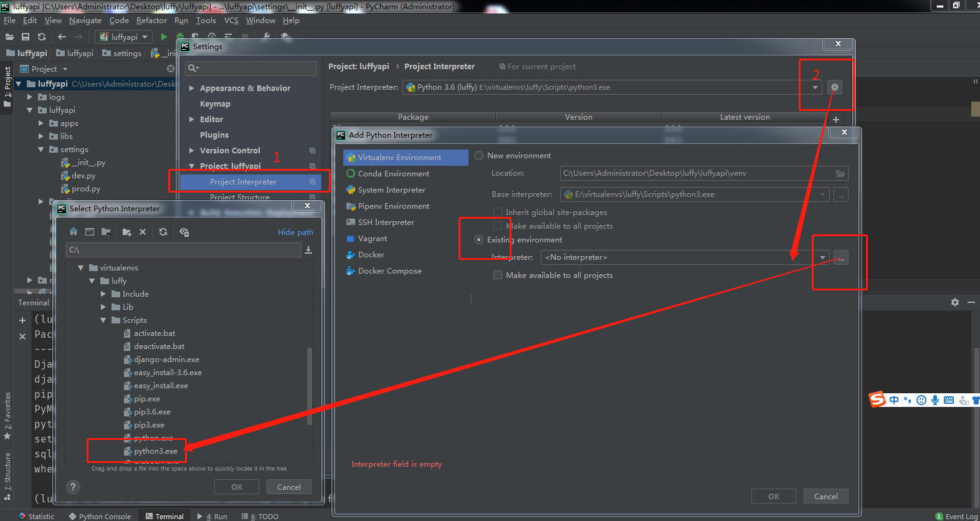Image resolution: width=980 pixels, height=521 pixels.
Task: Browse for existing interpreter with ellipsis button
Action: (x=841, y=257)
